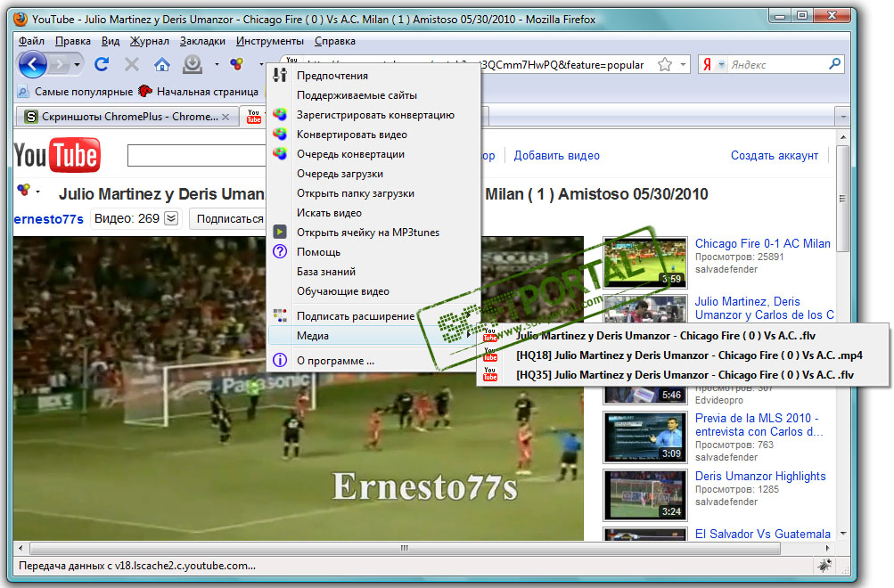Open the 'Начальная страница' bookmark
894x588 pixels.
click(x=199, y=91)
